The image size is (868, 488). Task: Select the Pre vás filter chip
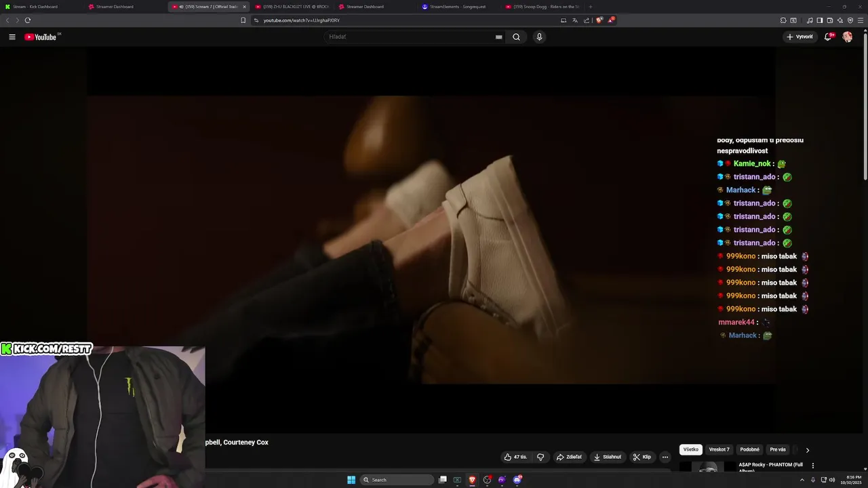click(778, 449)
